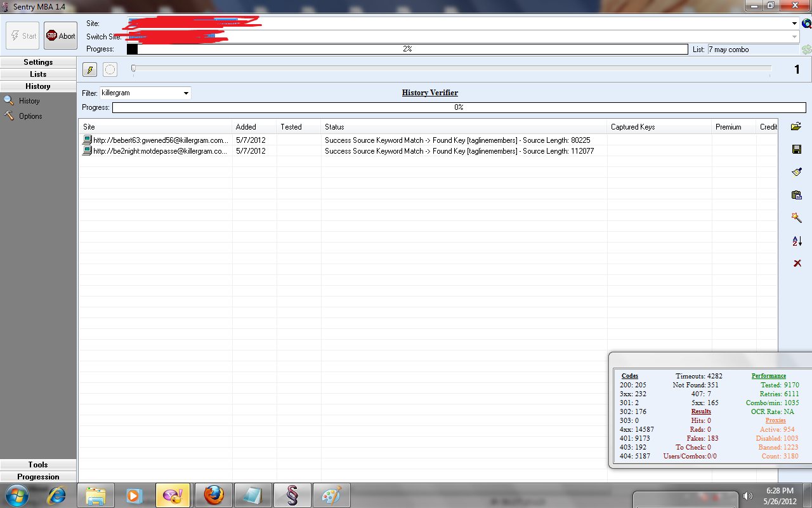Screen dimensions: 812x508
Task: Click the paste clipboard icon
Action: [797, 195]
